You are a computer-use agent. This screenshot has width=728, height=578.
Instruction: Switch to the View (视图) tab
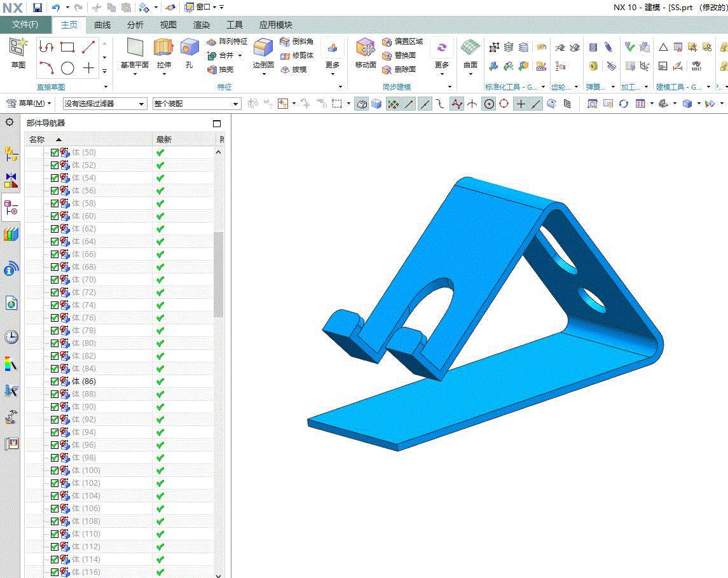tap(168, 25)
